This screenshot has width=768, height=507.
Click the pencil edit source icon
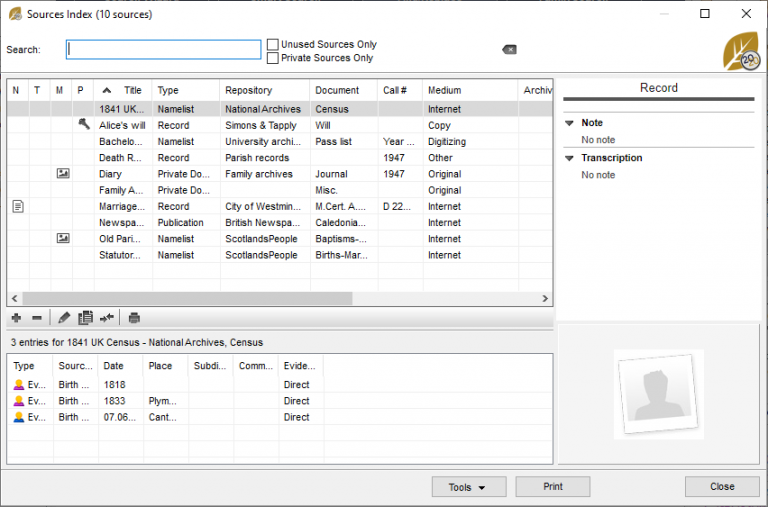(64, 318)
